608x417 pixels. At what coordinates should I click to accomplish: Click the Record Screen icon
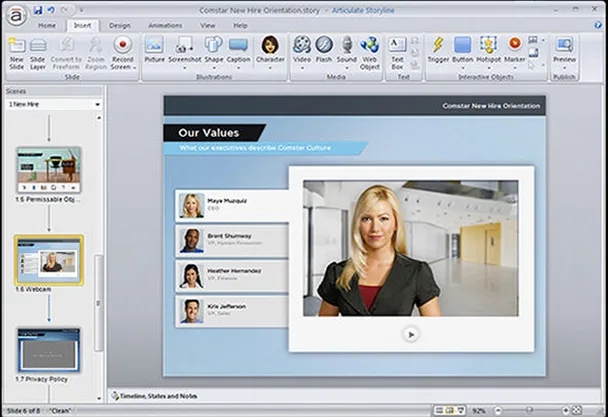coord(123,45)
